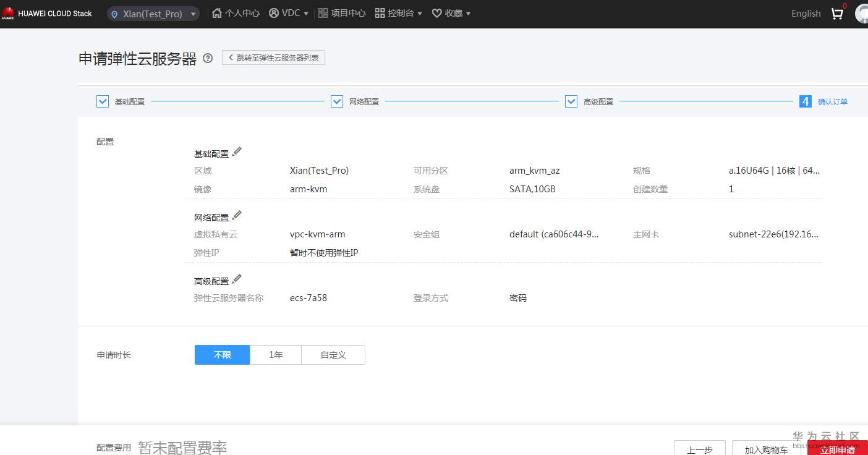Click the region value Xian(Test_Pro) in 基础配置

[x=319, y=171]
